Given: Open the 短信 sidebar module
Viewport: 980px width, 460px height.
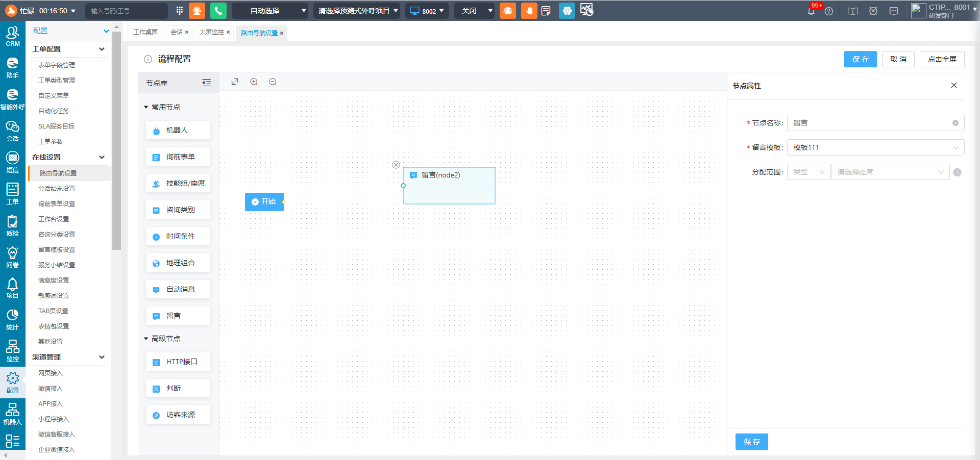Looking at the screenshot, I should point(12,163).
